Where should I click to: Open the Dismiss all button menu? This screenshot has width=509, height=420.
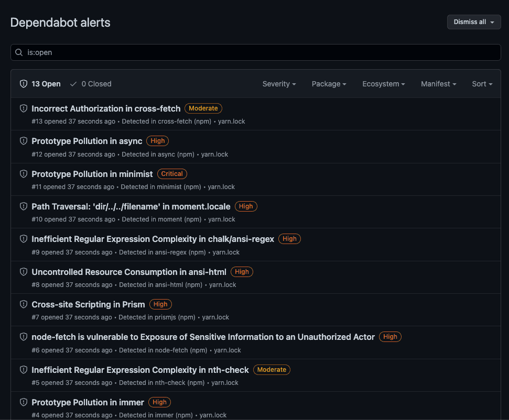coord(473,22)
